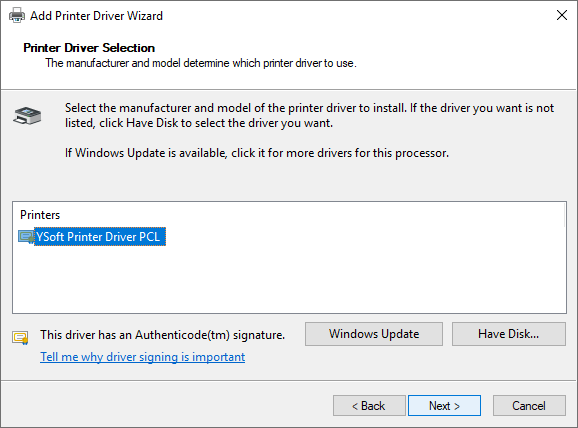This screenshot has width=578, height=428.
Task: Click the YSoft driver icon in the Printers list
Action: point(26,237)
